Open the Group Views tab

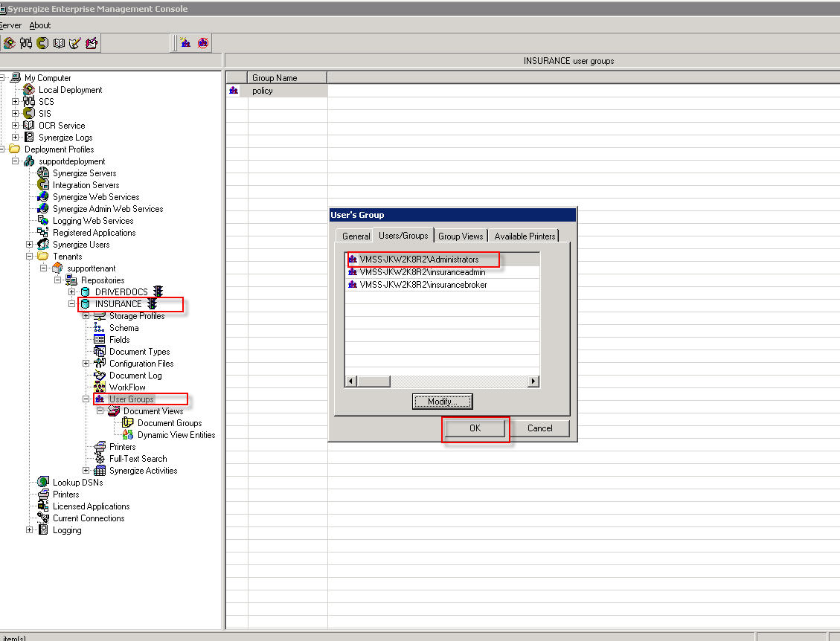coord(461,236)
